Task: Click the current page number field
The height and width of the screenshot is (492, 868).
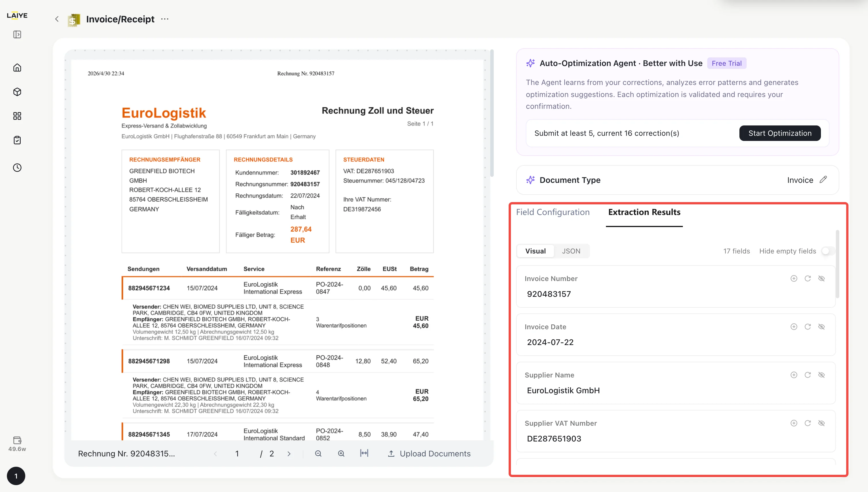Action: coord(237,454)
